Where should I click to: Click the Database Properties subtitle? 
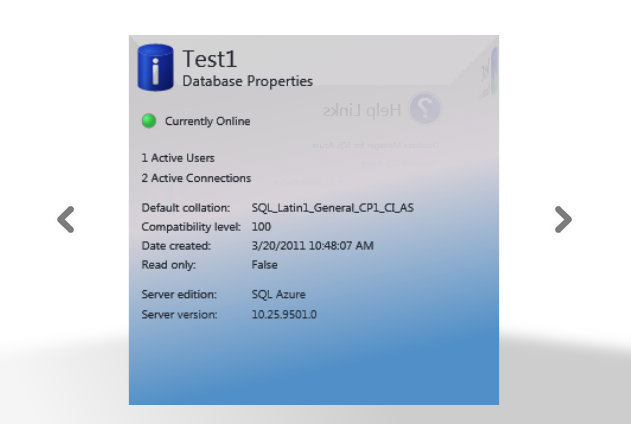click(247, 81)
